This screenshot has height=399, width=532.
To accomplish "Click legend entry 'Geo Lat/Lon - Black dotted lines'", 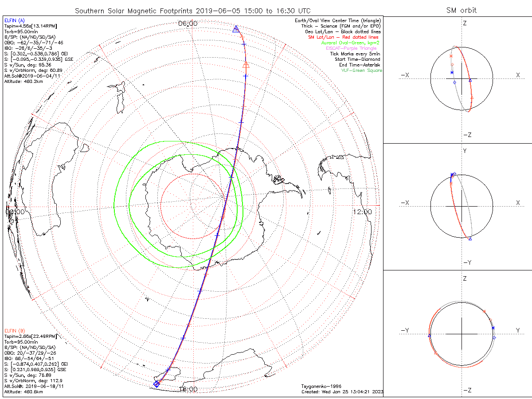I will 343,32.
